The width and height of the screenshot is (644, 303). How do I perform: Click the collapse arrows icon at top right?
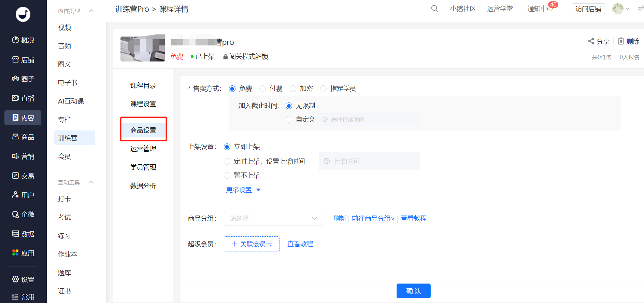(x=641, y=9)
